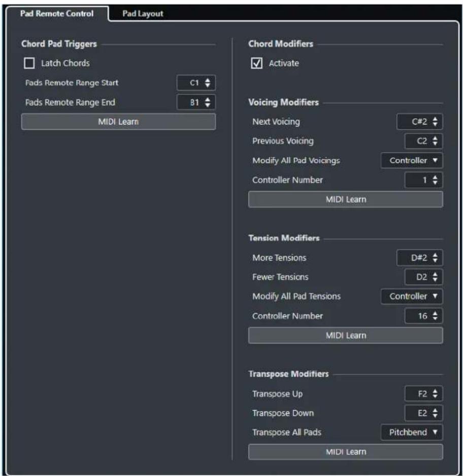
Task: Switch to the Pad Layout tab
Action: (x=143, y=14)
